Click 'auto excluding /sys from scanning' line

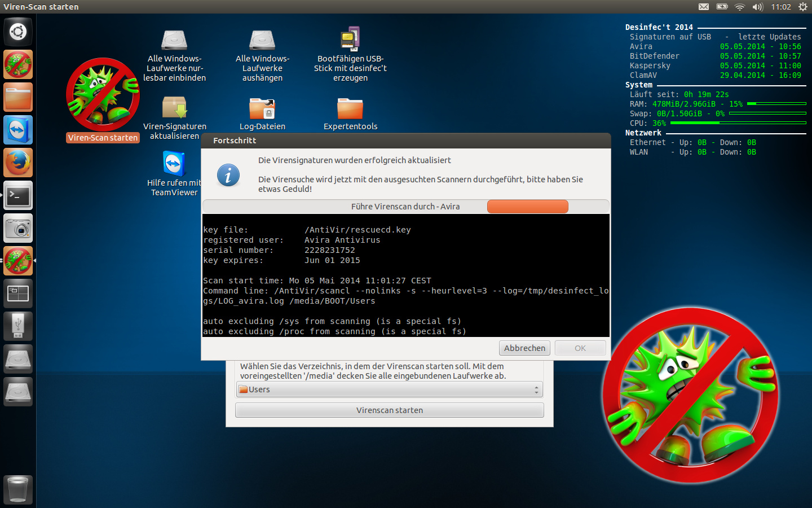[x=332, y=321]
